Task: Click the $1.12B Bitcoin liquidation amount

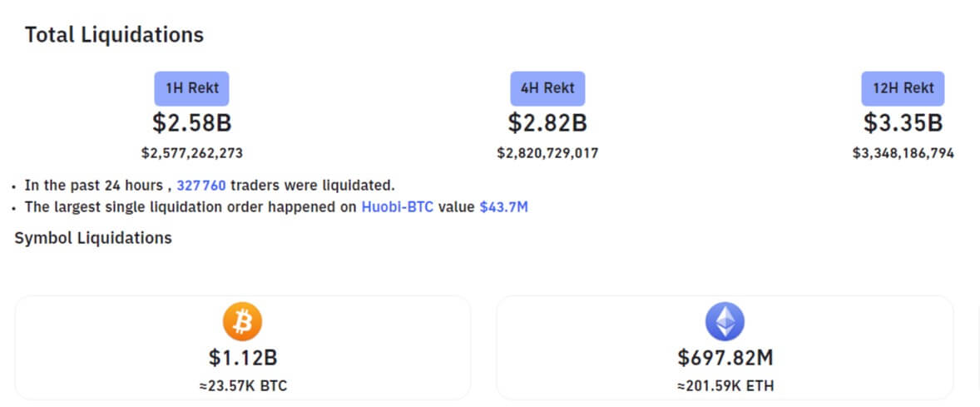Action: pyautogui.click(x=242, y=358)
